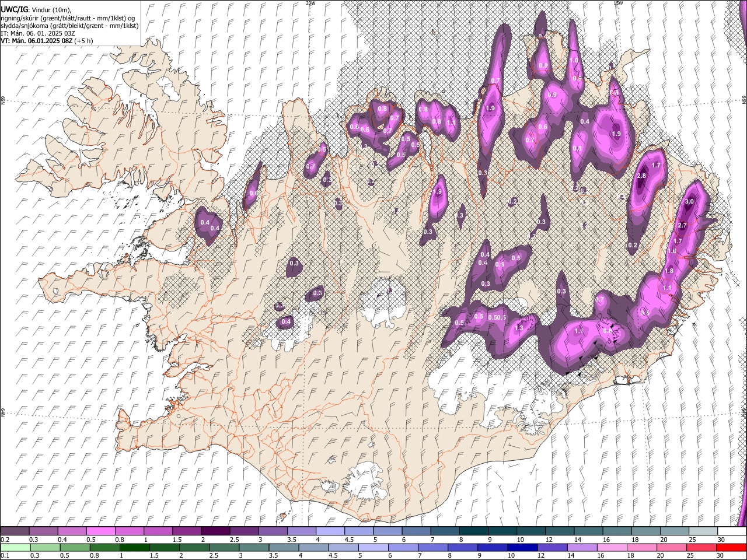Click the purple snow scale swatch labeled 0.2
This screenshot has height=560, width=747.
click(x=15, y=531)
